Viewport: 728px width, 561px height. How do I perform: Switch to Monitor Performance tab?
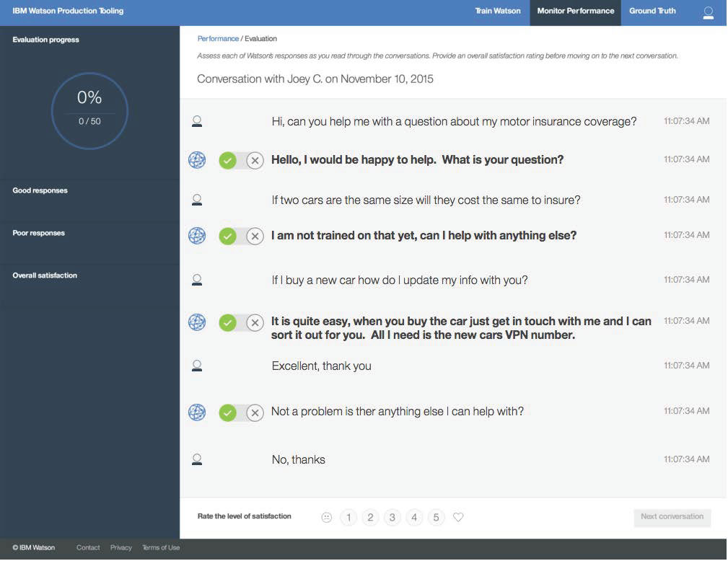(575, 11)
